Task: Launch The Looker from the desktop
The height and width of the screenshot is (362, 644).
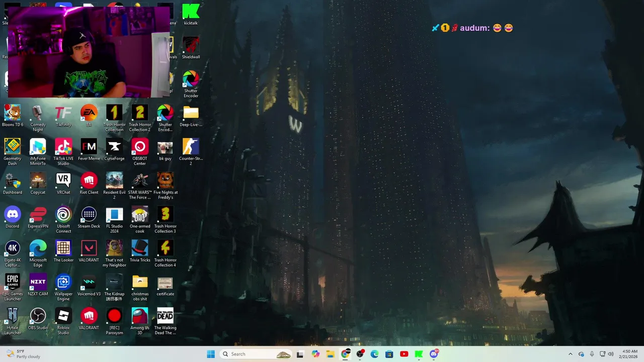Action: [x=63, y=251]
